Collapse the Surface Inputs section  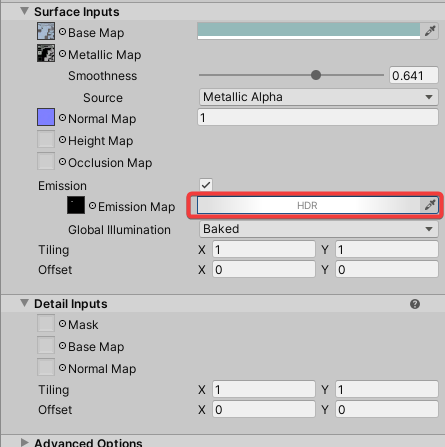coord(24,11)
